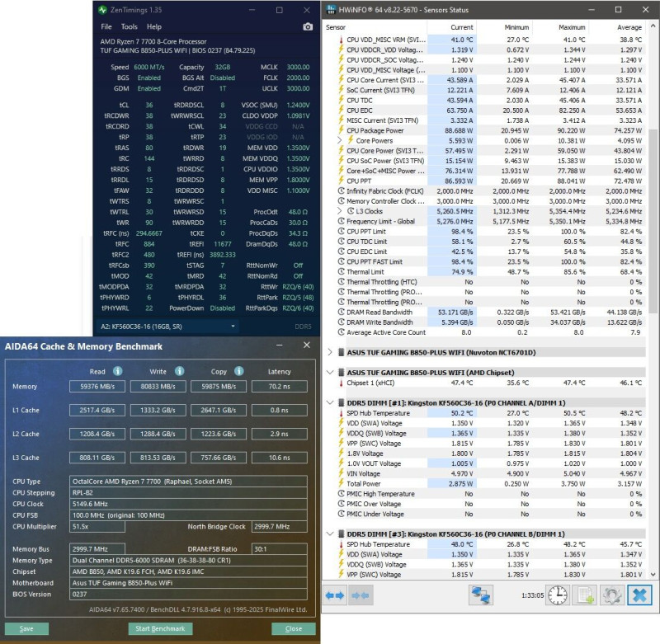Expand the Nuvoton NCT6701D sensor group

point(330,352)
